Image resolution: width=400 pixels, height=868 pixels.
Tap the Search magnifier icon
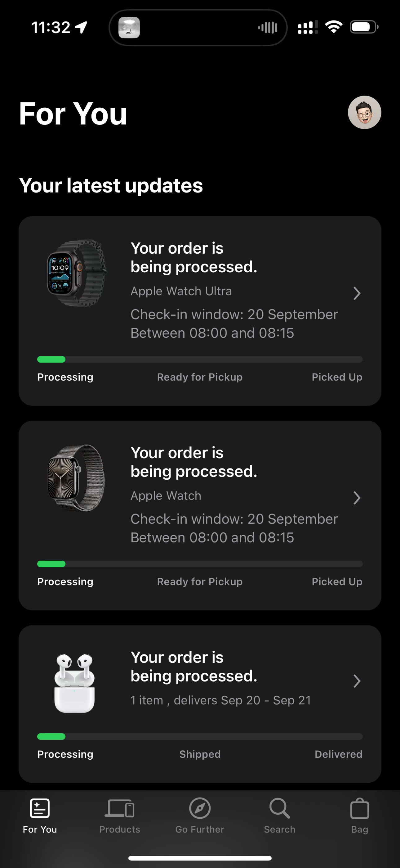click(279, 808)
